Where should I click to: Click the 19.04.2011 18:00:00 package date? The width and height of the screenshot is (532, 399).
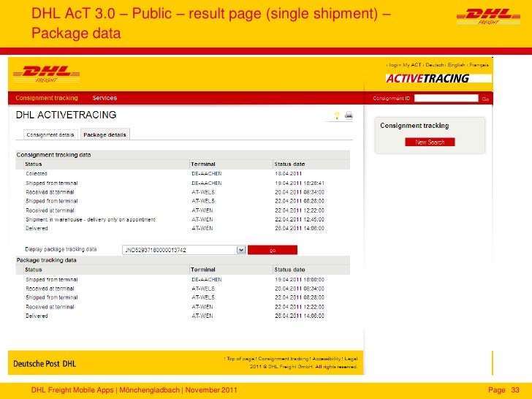click(x=300, y=280)
